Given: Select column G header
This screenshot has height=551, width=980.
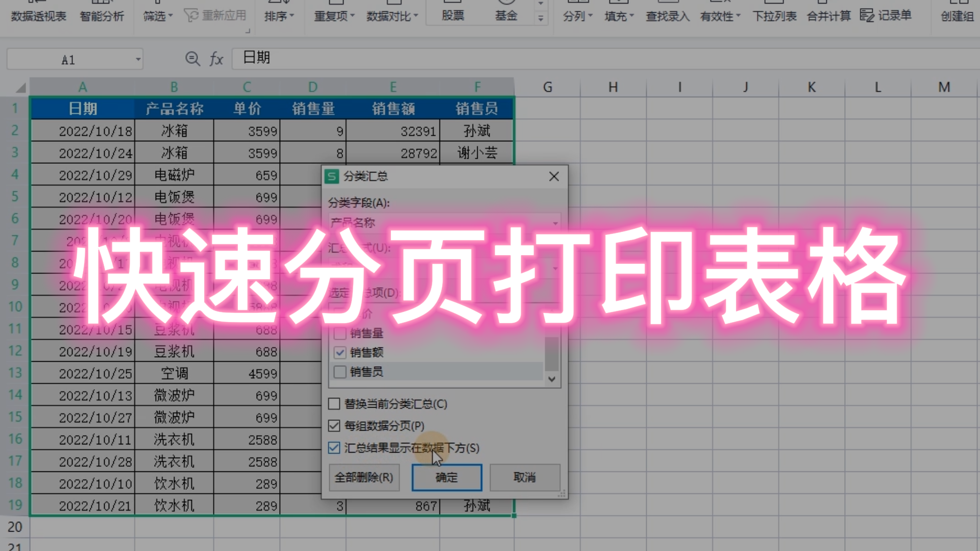Looking at the screenshot, I should point(547,87).
